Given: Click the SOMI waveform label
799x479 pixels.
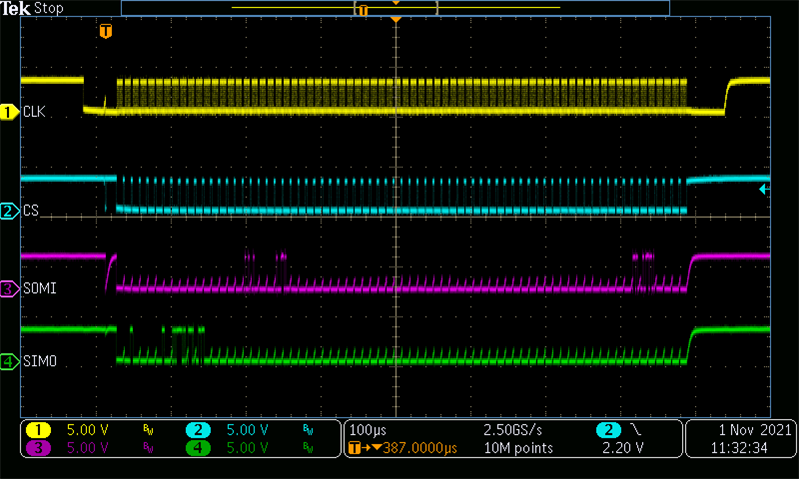Looking at the screenshot, I should pyautogui.click(x=39, y=289).
